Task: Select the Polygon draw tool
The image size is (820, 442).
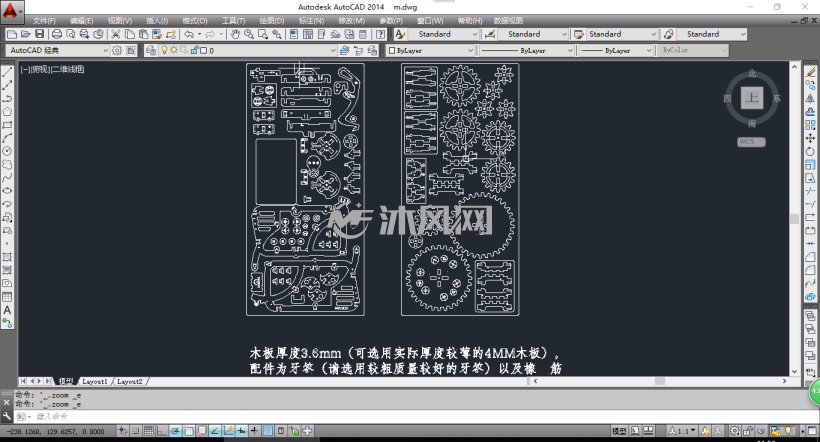Action: click(x=7, y=111)
